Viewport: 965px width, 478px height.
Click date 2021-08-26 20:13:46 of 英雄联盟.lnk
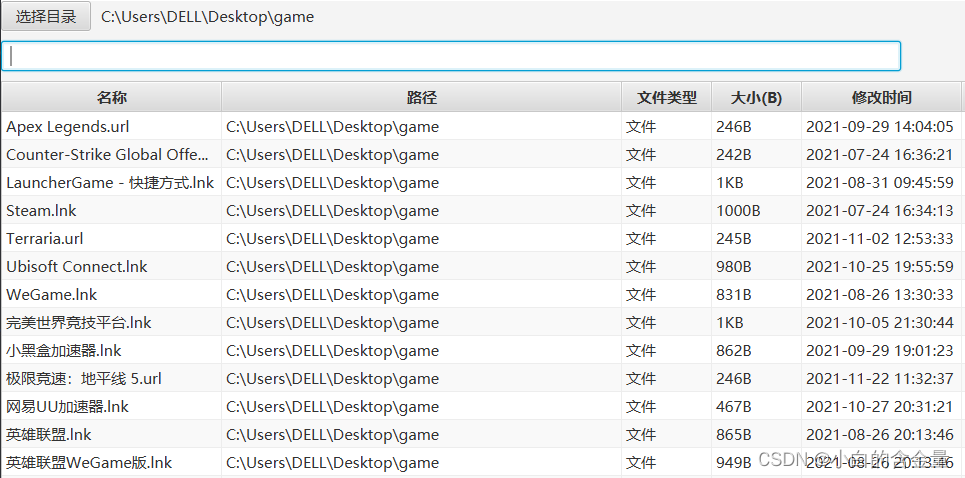point(879,434)
